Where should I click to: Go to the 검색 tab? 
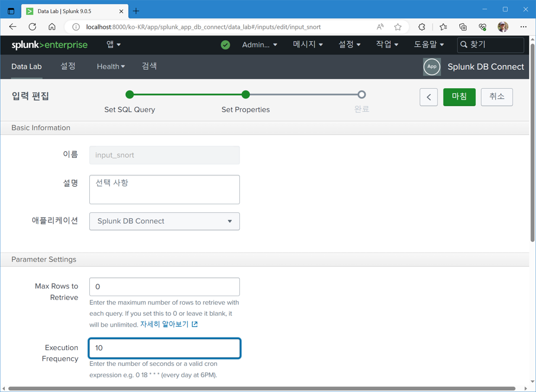point(149,66)
